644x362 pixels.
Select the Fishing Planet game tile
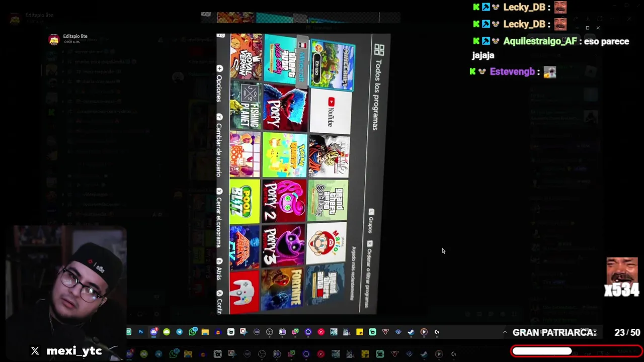click(246, 105)
